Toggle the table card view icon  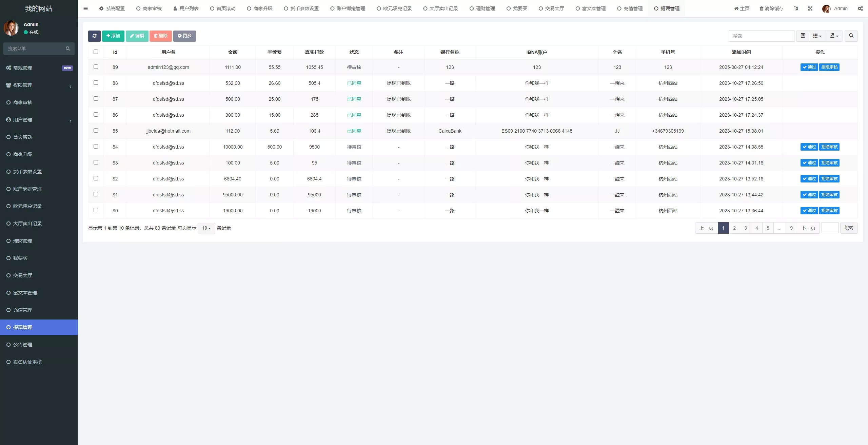tap(803, 36)
